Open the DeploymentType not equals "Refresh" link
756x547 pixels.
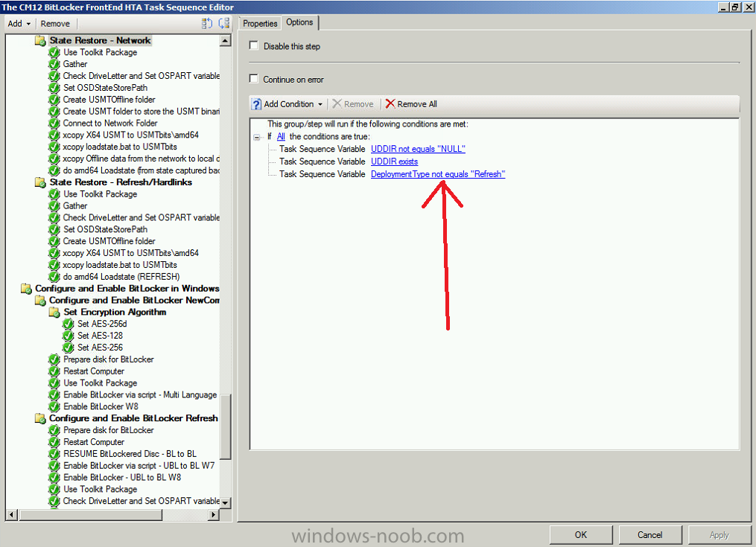pyautogui.click(x=438, y=174)
